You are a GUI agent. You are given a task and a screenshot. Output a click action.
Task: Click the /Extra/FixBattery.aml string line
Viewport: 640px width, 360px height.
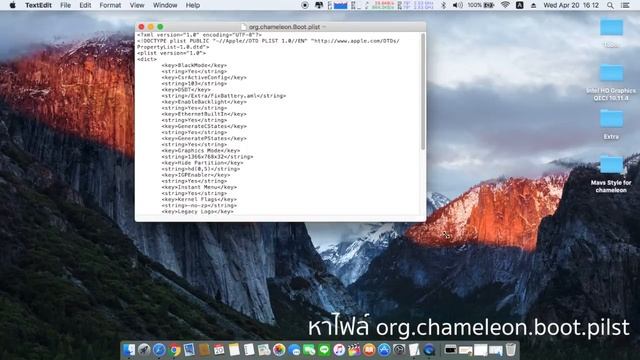223,96
